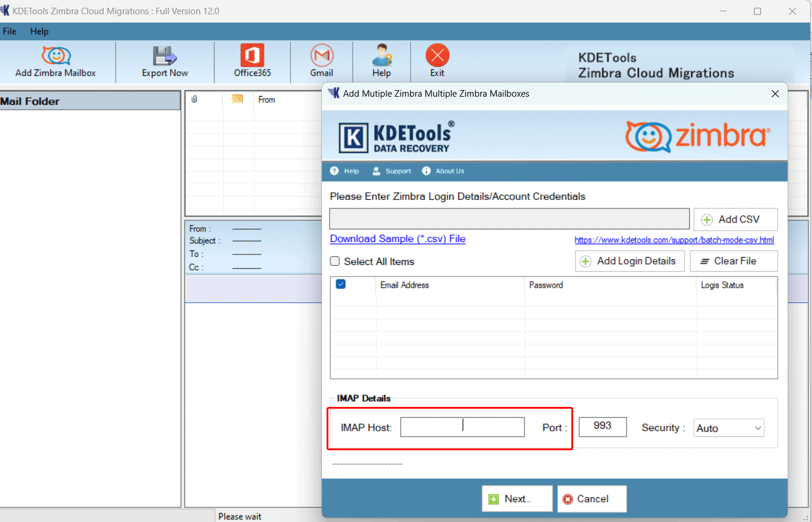This screenshot has width=812, height=522.
Task: Toggle the Select All Items checkbox
Action: click(335, 262)
